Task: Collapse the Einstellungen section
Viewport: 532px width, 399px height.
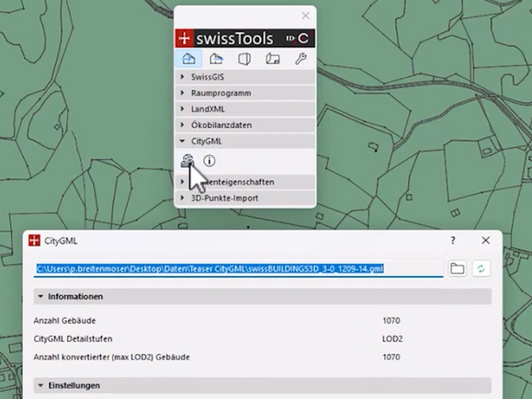Action: tap(262, 385)
